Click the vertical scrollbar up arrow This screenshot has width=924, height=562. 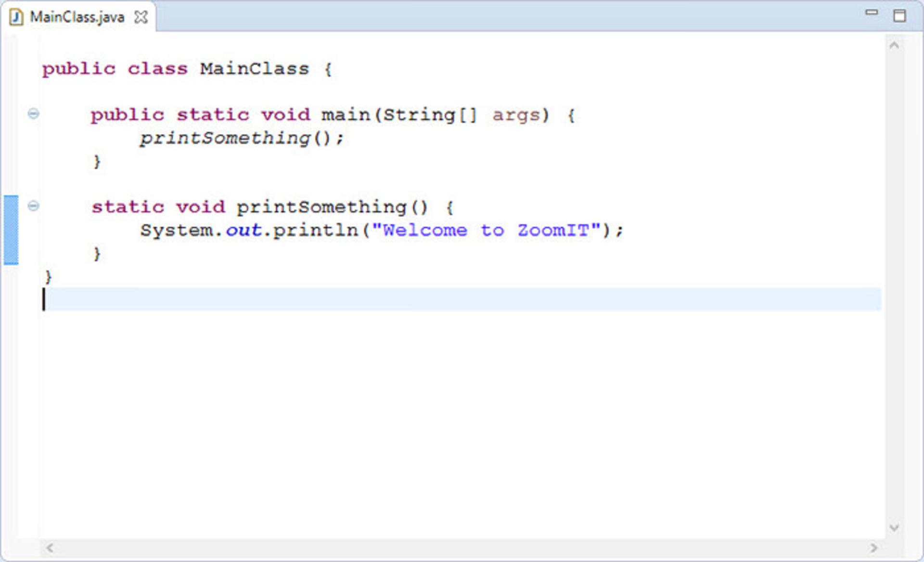point(894,46)
